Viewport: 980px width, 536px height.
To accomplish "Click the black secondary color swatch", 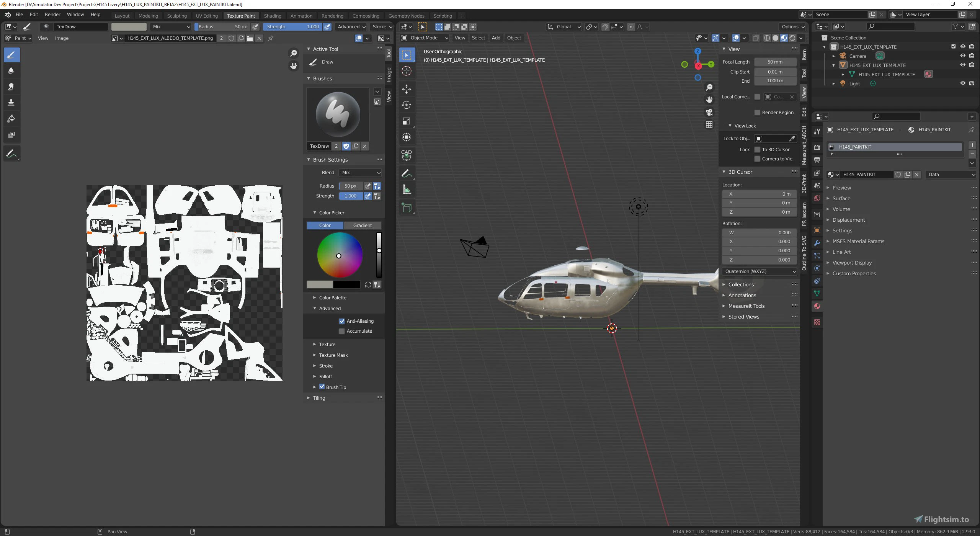I will click(346, 284).
